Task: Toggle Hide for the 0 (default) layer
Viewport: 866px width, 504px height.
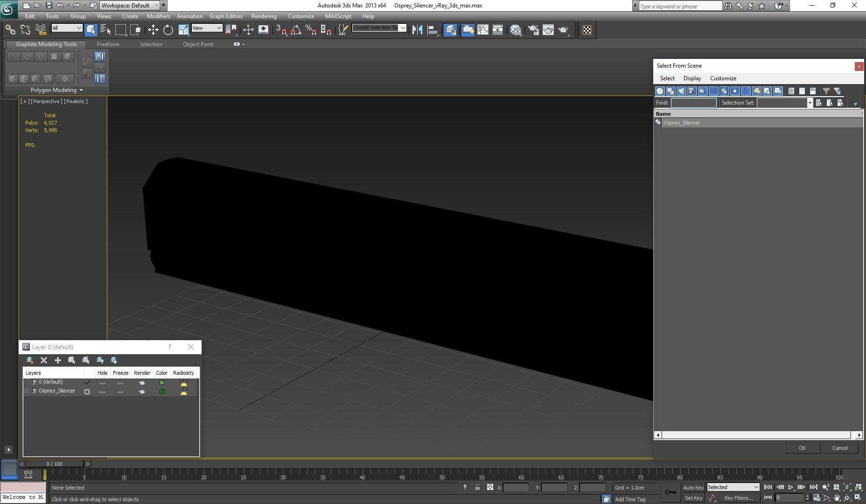Action: [102, 383]
